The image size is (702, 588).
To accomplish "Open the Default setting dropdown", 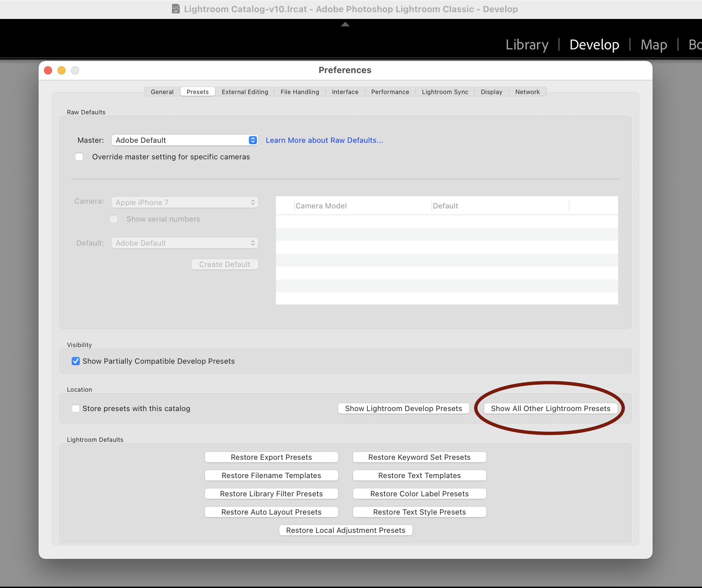I will (x=185, y=243).
